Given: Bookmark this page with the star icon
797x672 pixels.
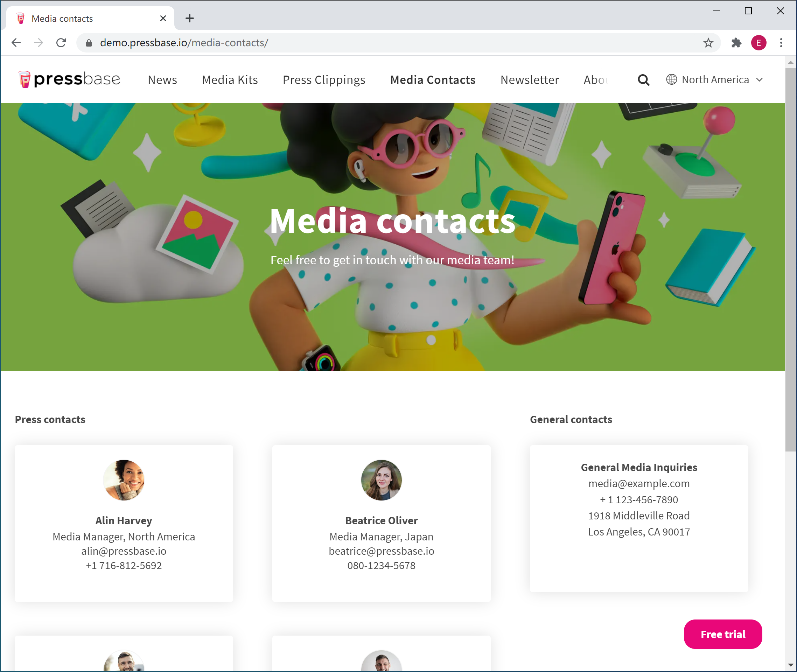Looking at the screenshot, I should (708, 43).
